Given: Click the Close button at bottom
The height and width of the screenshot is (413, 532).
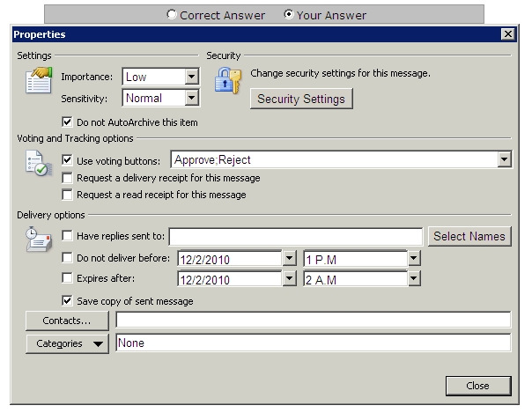Looking at the screenshot, I should [x=478, y=386].
